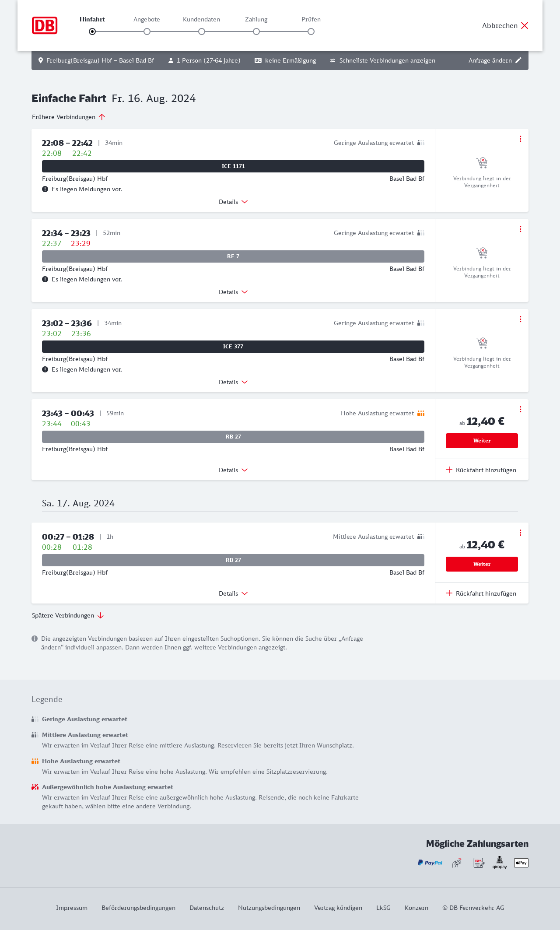560x930 pixels.
Task: Add Rückfahrt to the 00:27 connection
Action: pyautogui.click(x=481, y=593)
